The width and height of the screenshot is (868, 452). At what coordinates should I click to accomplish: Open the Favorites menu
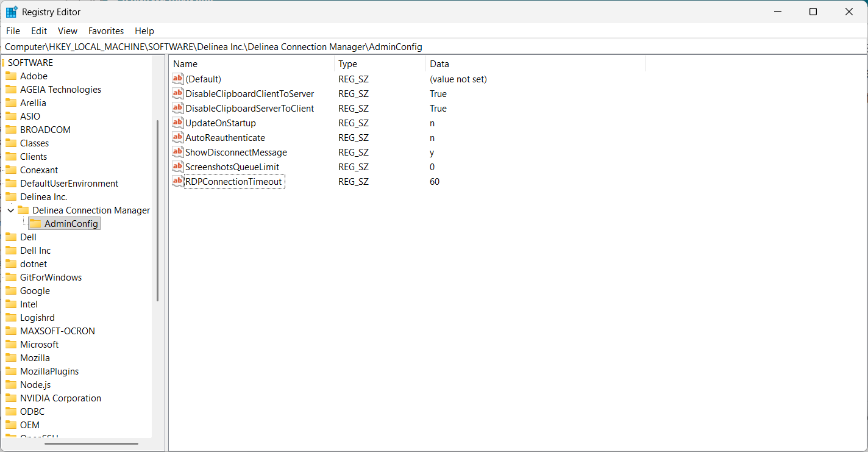coord(106,31)
